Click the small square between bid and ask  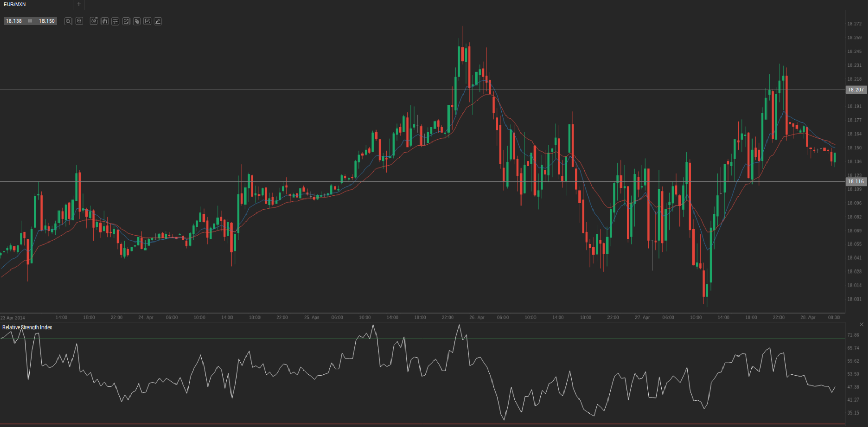click(30, 21)
